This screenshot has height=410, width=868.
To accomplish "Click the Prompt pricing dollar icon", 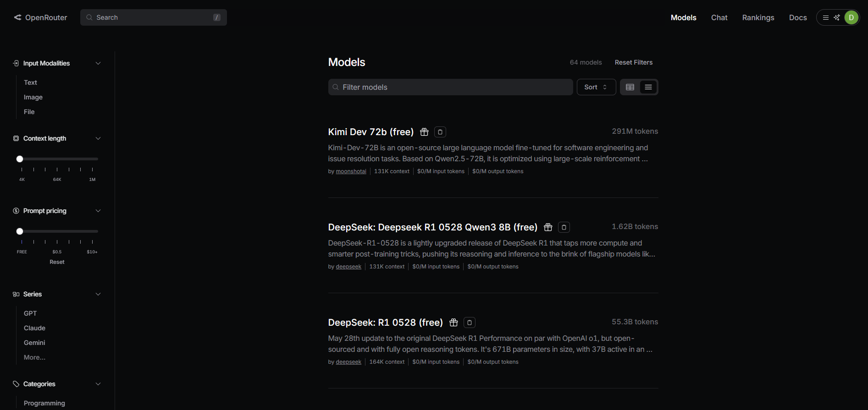I will pos(16,211).
